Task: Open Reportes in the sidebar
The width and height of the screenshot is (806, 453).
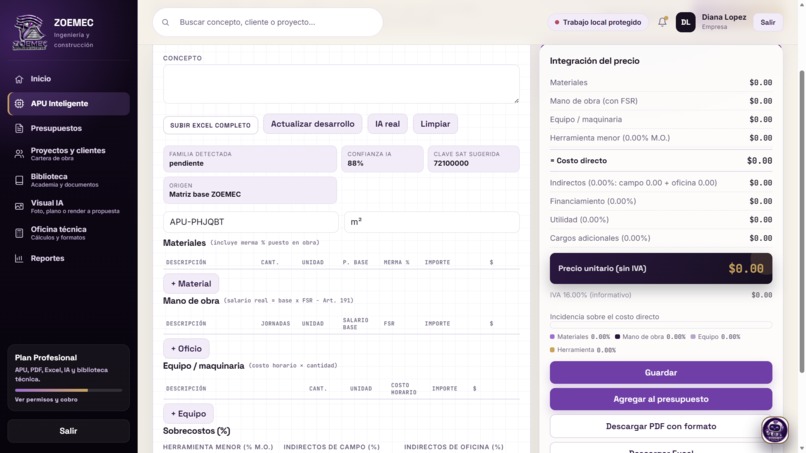Action: [x=68, y=259]
